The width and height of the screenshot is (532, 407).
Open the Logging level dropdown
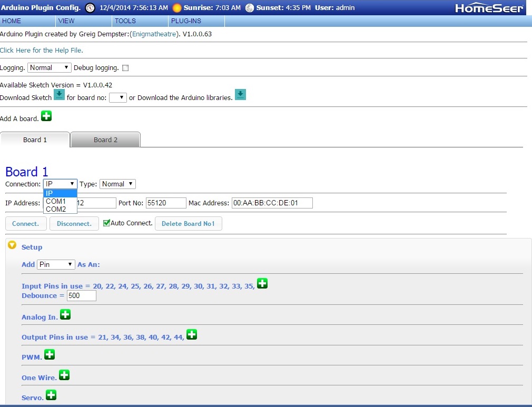49,67
